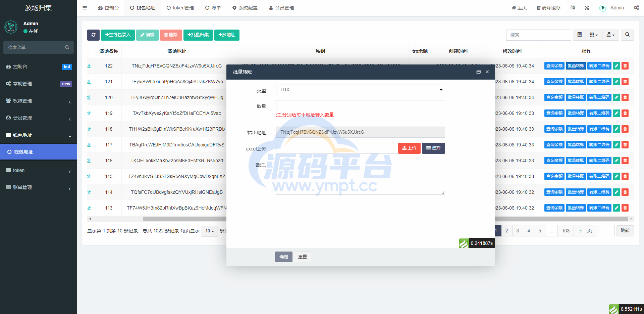Switch to the 账单 top tab
The image size is (644, 314).
tap(213, 8)
